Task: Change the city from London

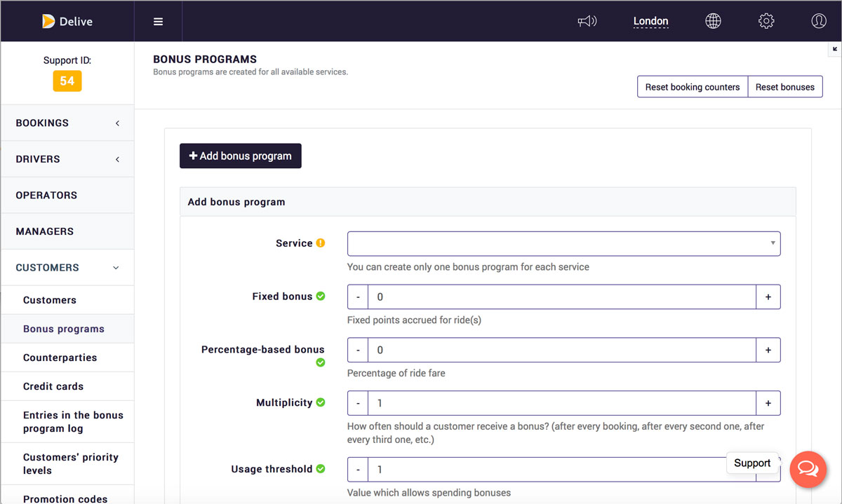Action: click(x=650, y=21)
